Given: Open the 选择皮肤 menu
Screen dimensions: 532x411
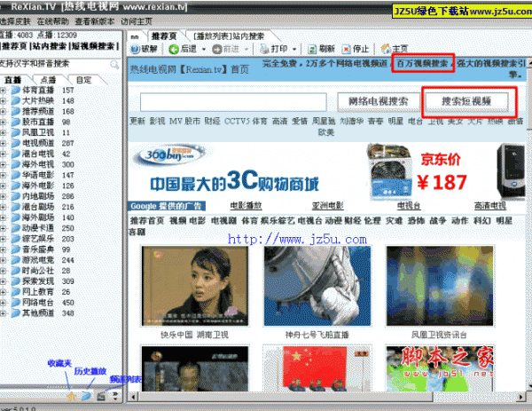Looking at the screenshot, I should (15, 21).
